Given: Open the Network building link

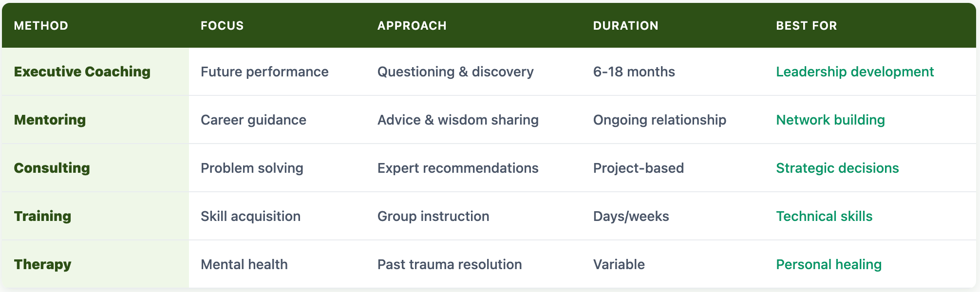Looking at the screenshot, I should point(830,120).
